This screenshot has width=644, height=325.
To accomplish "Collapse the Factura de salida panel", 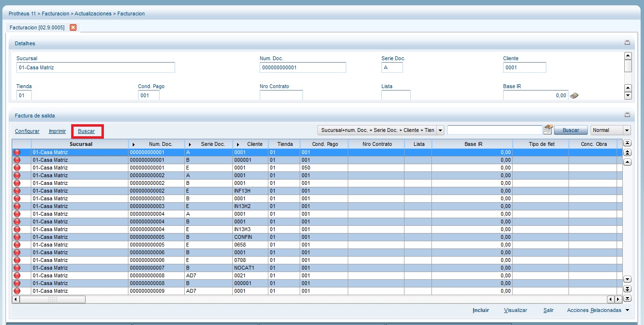I will [627, 115].
